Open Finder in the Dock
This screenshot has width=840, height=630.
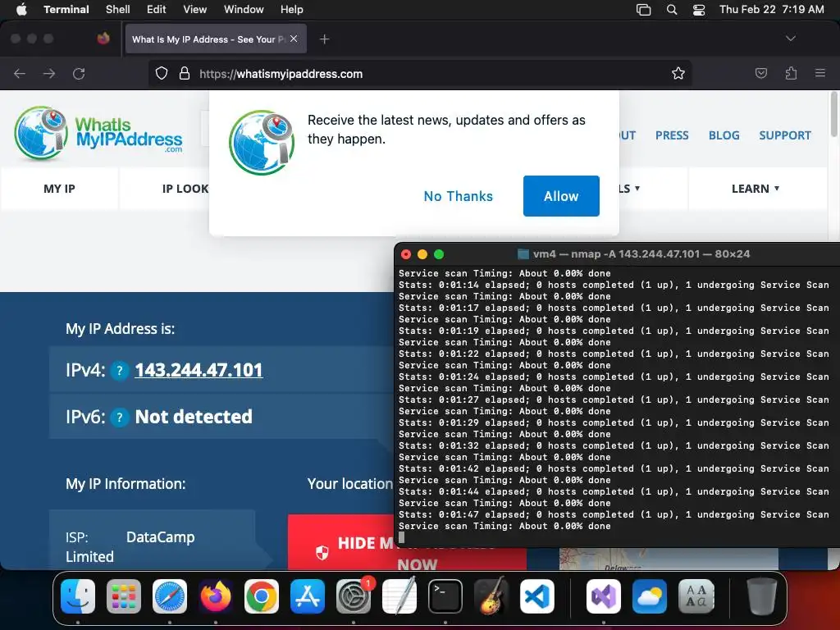pyautogui.click(x=78, y=596)
